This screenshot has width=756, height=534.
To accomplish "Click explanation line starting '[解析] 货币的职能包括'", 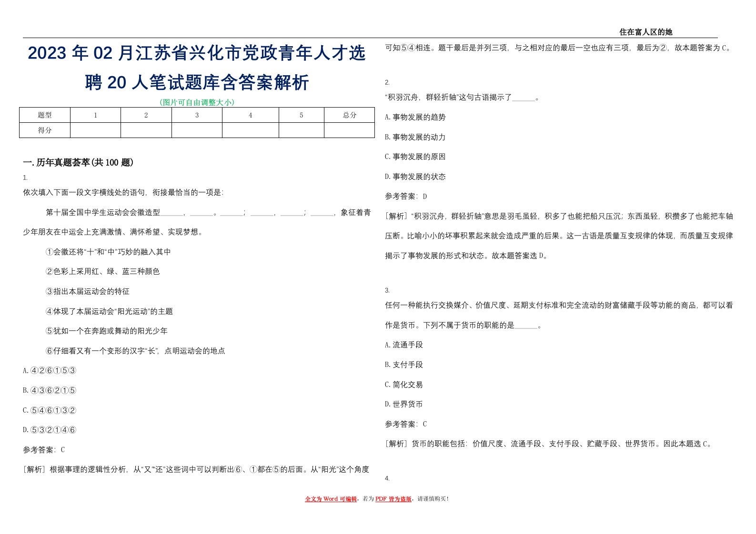I will point(549,444).
